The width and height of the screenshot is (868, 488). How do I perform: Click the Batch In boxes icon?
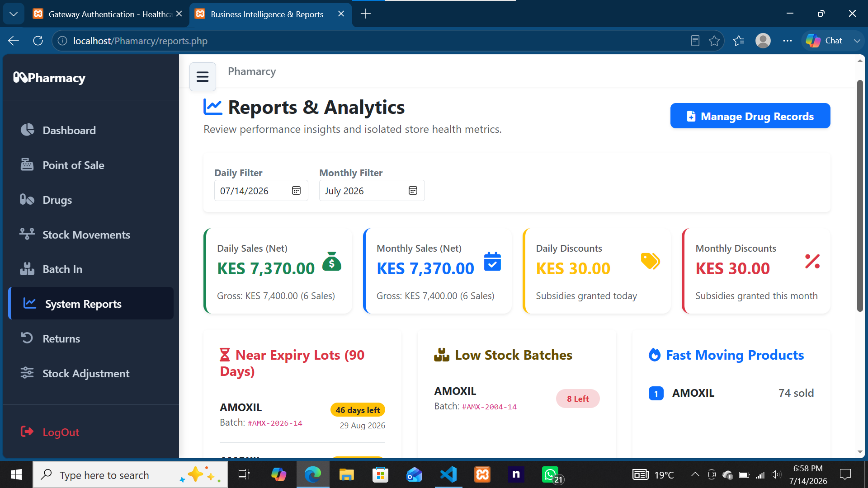coord(27,269)
